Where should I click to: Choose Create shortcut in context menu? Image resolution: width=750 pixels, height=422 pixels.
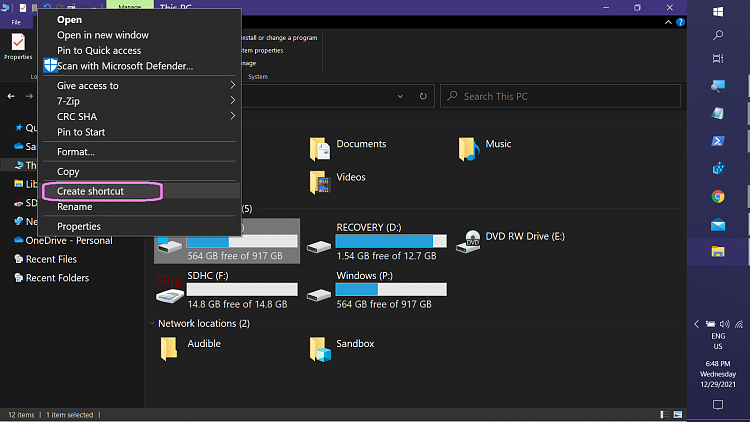[x=90, y=191]
